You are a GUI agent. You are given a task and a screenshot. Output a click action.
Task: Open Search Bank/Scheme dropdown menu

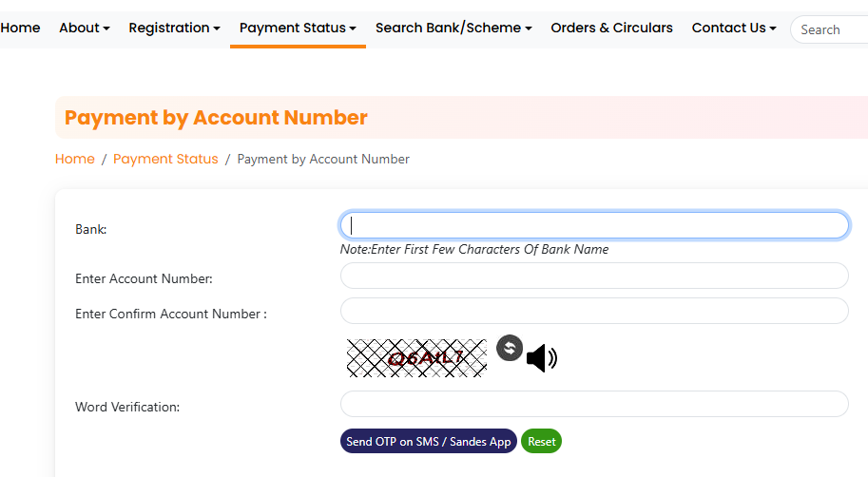click(x=453, y=29)
